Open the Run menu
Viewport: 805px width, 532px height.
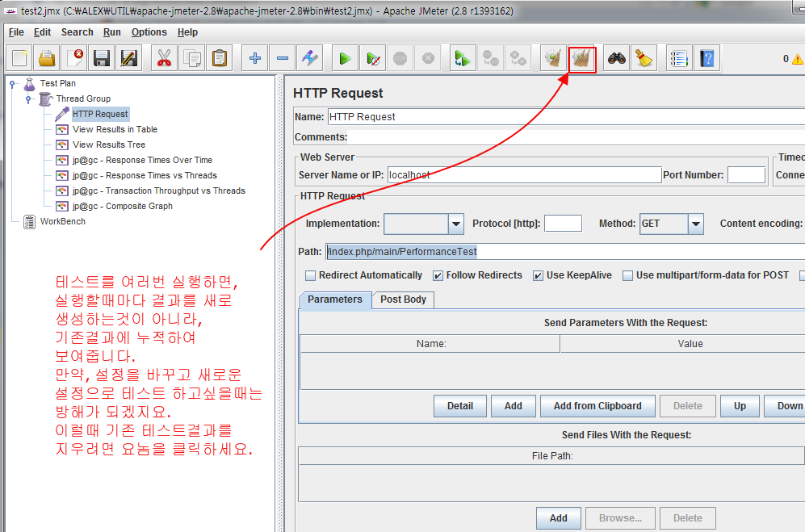[112, 32]
